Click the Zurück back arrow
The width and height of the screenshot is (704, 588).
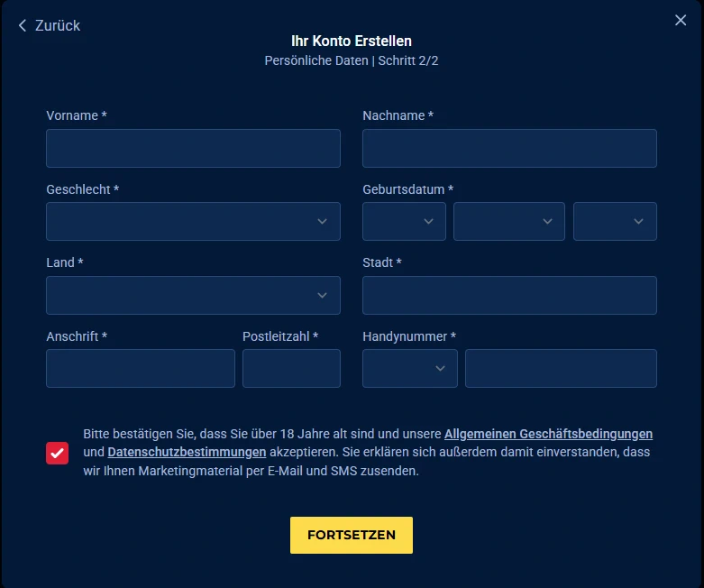[x=23, y=26]
